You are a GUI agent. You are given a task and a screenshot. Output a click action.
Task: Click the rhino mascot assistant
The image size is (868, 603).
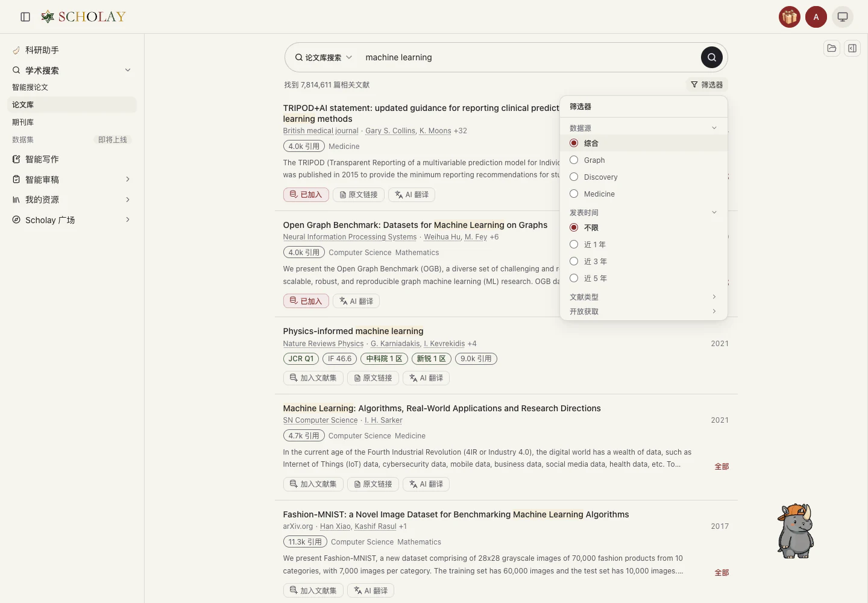[796, 531]
